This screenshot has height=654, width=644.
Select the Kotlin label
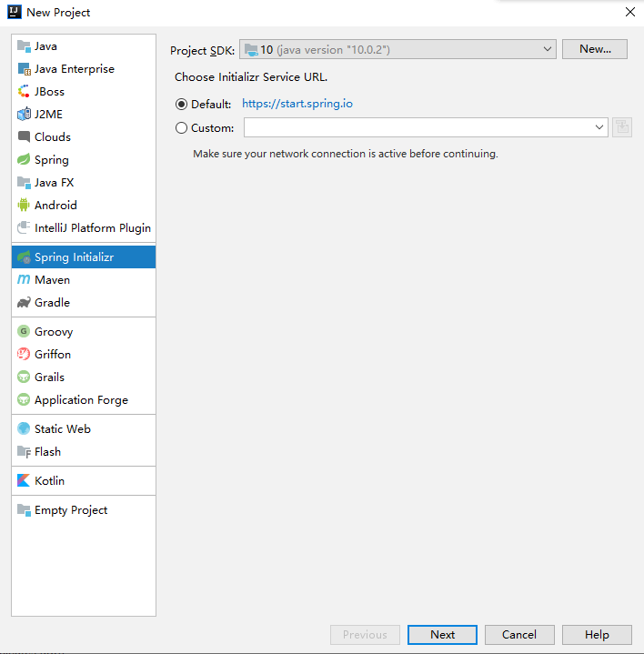[x=50, y=481]
